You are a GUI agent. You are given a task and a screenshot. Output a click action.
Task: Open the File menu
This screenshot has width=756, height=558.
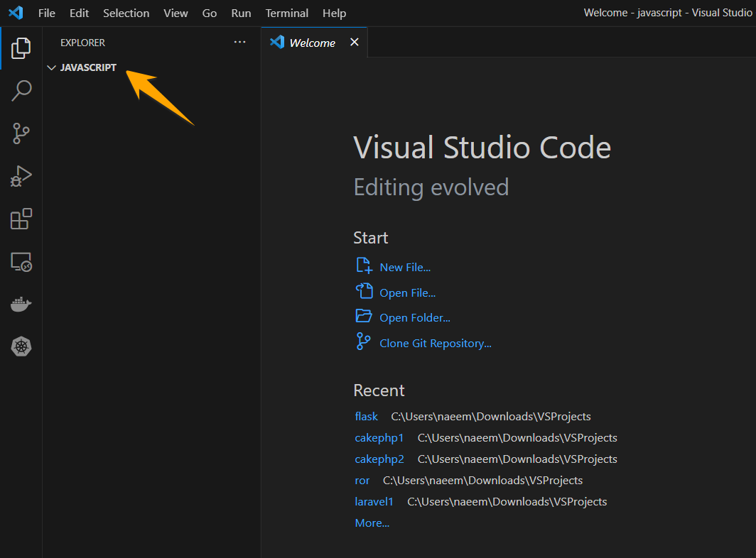click(47, 13)
